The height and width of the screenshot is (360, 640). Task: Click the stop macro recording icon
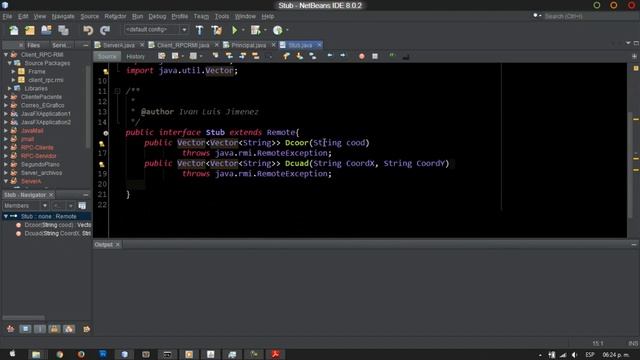point(375,56)
